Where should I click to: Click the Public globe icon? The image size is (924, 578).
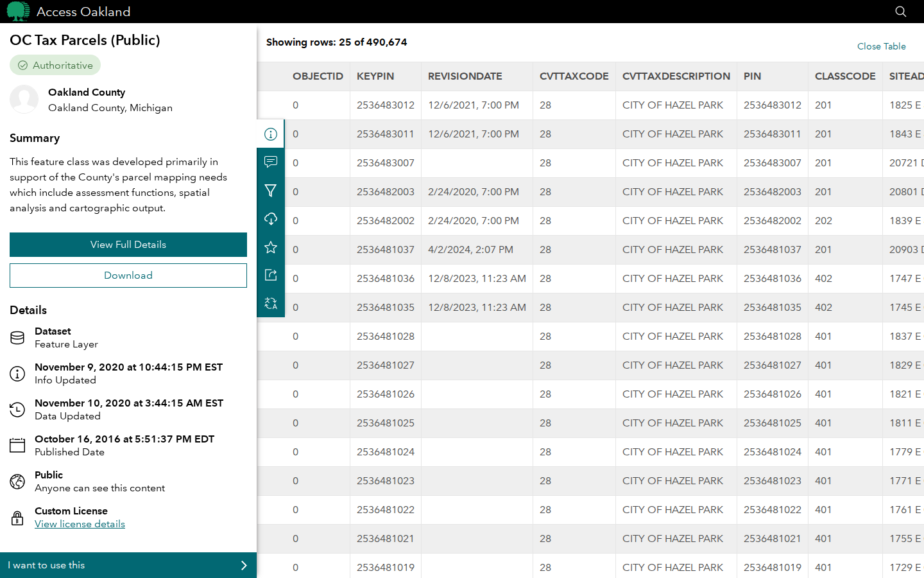point(17,482)
